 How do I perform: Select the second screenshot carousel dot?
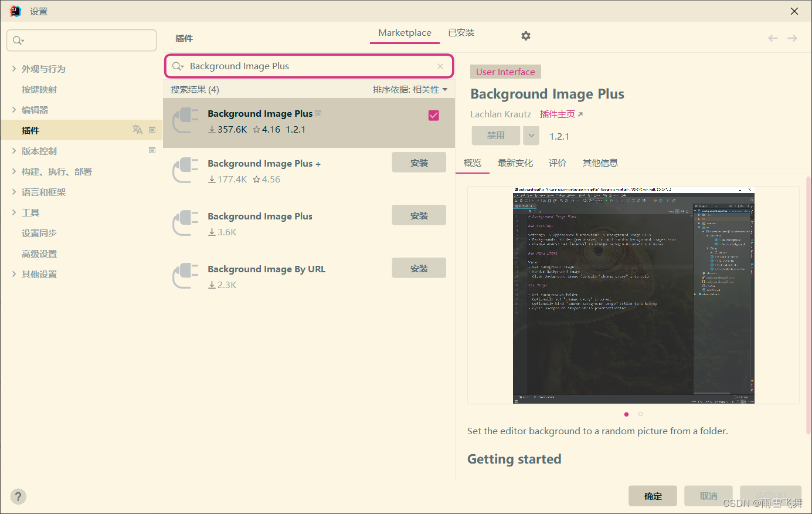coord(641,414)
